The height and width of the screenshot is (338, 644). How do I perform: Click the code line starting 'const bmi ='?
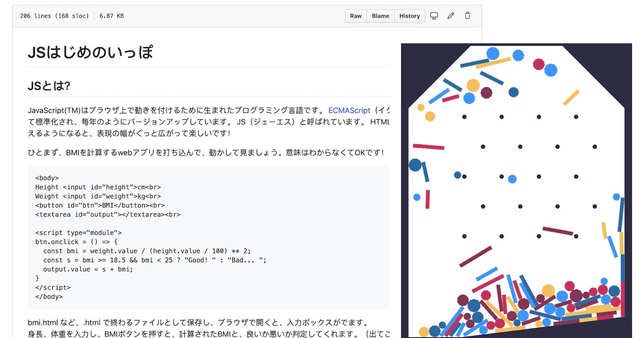point(147,251)
